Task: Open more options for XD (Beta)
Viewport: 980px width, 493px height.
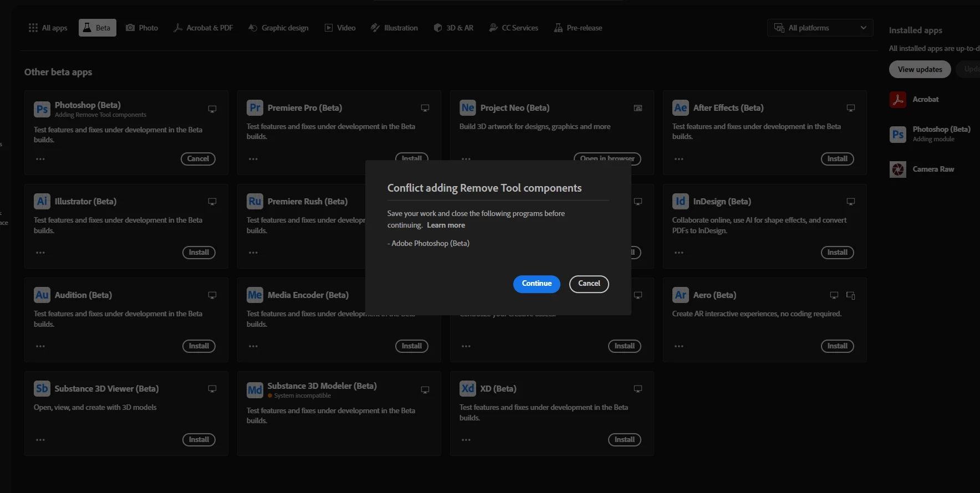Action: (x=466, y=440)
